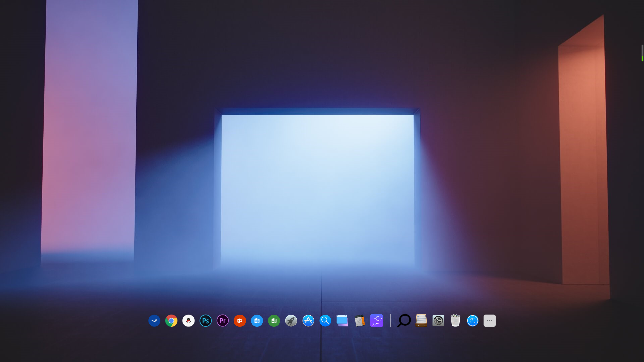Open System Preferences gear icon

(438, 321)
